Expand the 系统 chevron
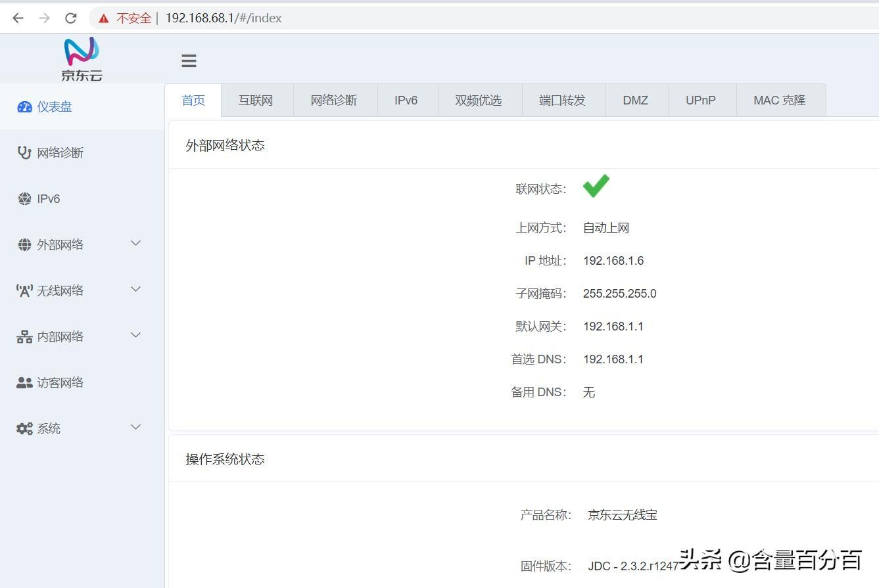Screen dimensions: 879x588 coord(136,428)
